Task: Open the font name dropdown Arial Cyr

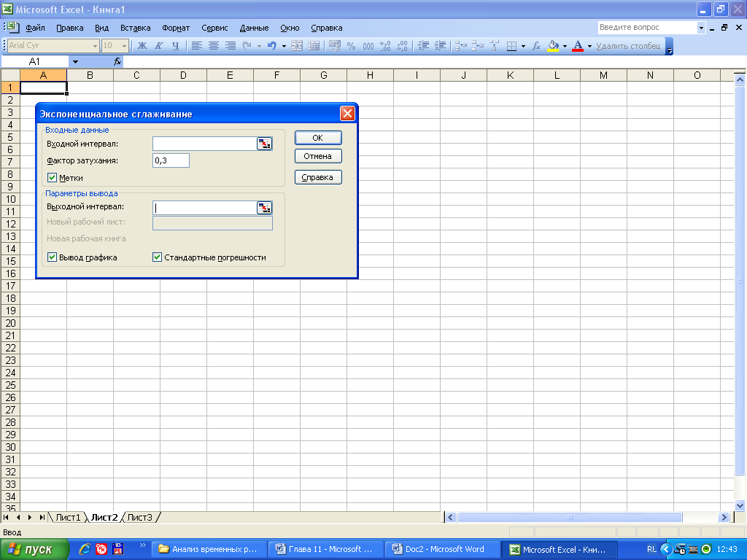Action: pos(95,46)
